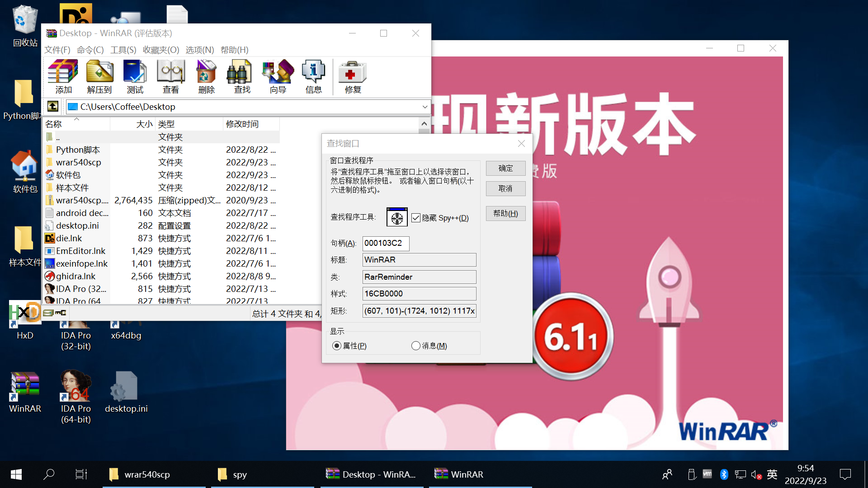Sort by Size (大小) column header
The width and height of the screenshot is (868, 488).
click(133, 124)
